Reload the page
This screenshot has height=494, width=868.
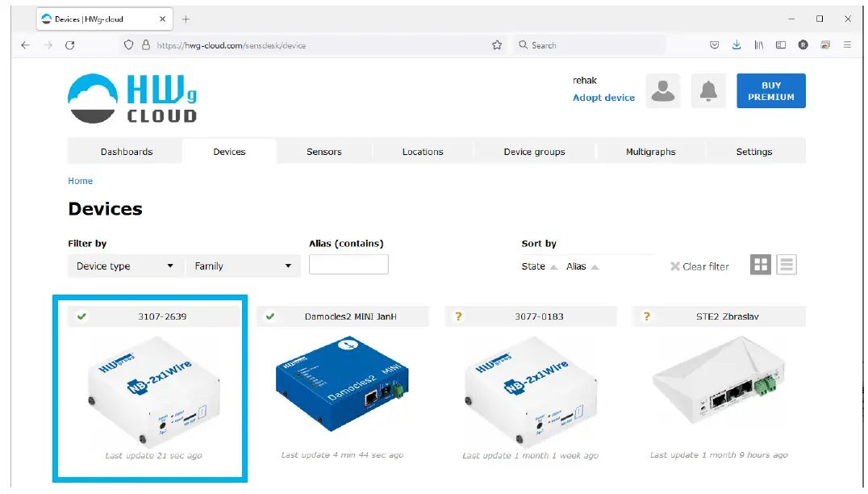[69, 45]
